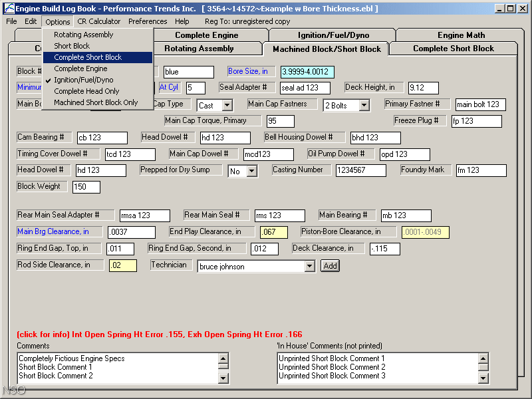
Task: Click up arrow of In House Comments scrollbar
Action: coord(483,358)
